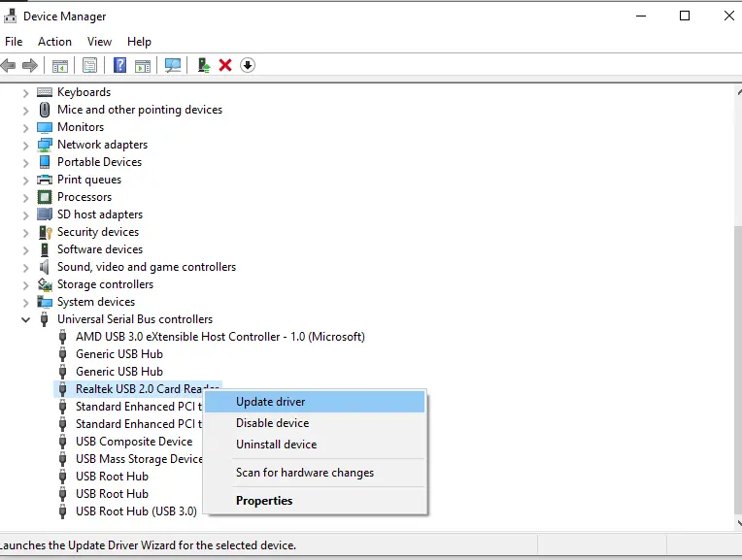Open the View menu
This screenshot has height=560, width=742.
pos(99,42)
